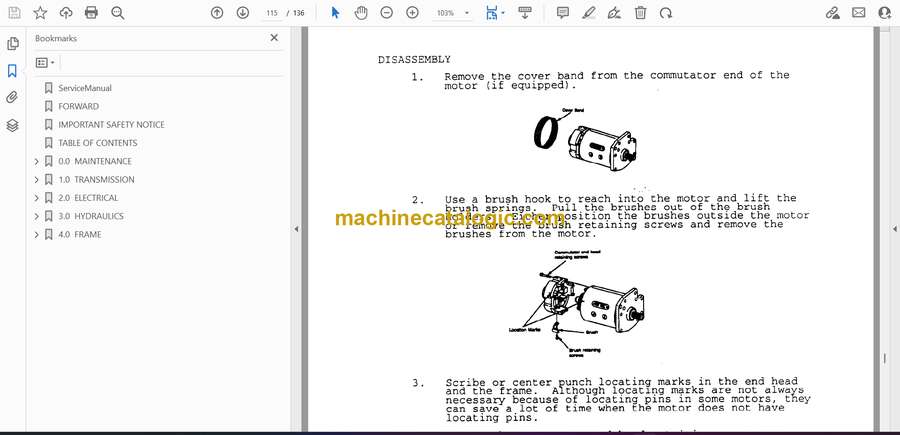
Task: Expand the right tools pane arrow
Action: (894, 229)
